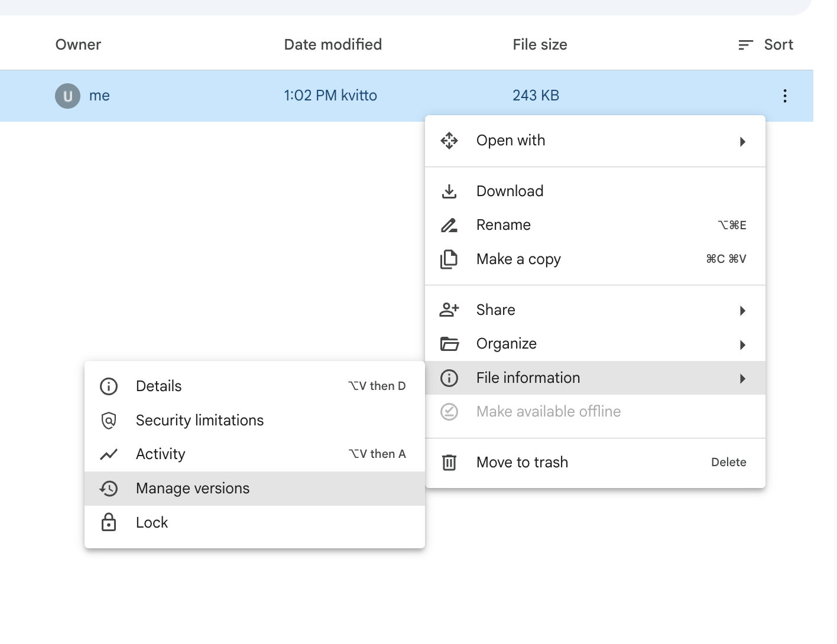Select Make a copy from context menu

tap(518, 259)
